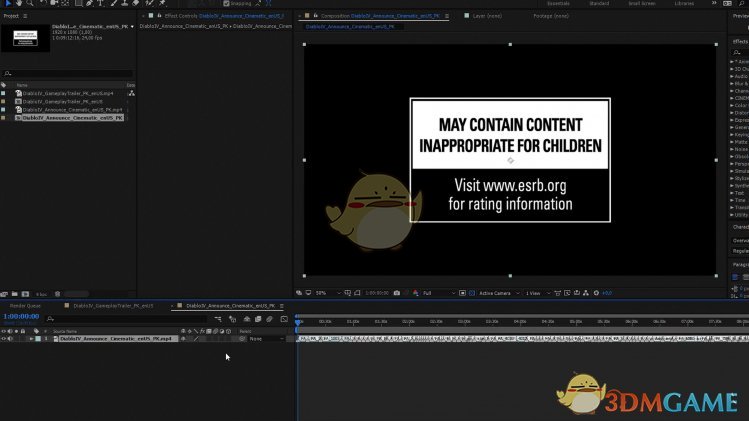
Task: Select the Effect Controls panel tab
Action: [224, 16]
